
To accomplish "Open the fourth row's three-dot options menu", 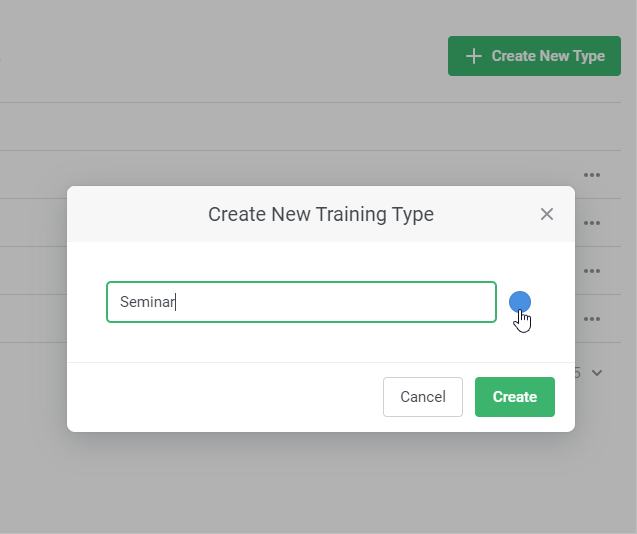I will (x=592, y=319).
